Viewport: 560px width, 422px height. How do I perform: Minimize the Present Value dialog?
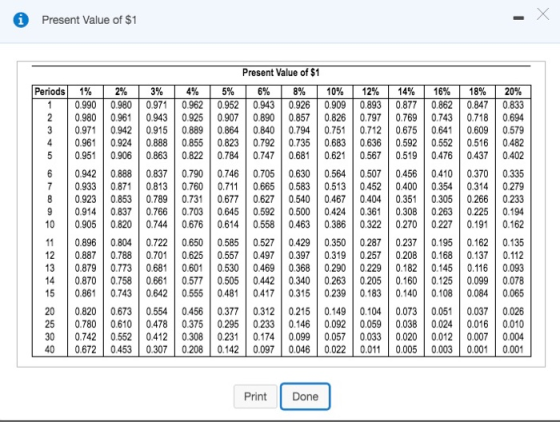[x=519, y=18]
